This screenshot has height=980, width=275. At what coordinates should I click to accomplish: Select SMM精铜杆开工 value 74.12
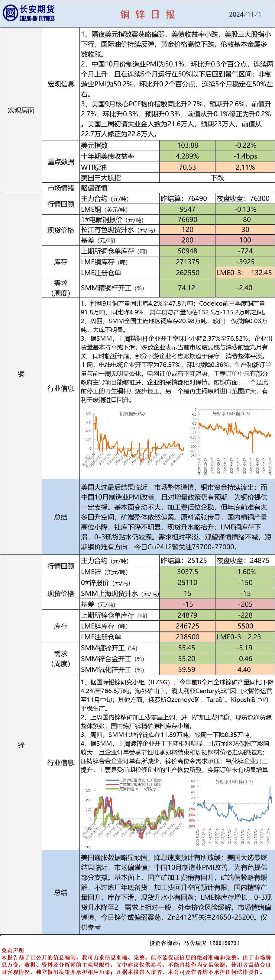(187, 288)
